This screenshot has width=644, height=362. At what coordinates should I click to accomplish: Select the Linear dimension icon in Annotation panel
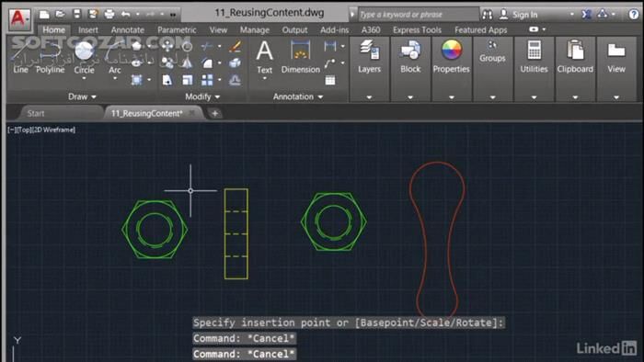[329, 46]
